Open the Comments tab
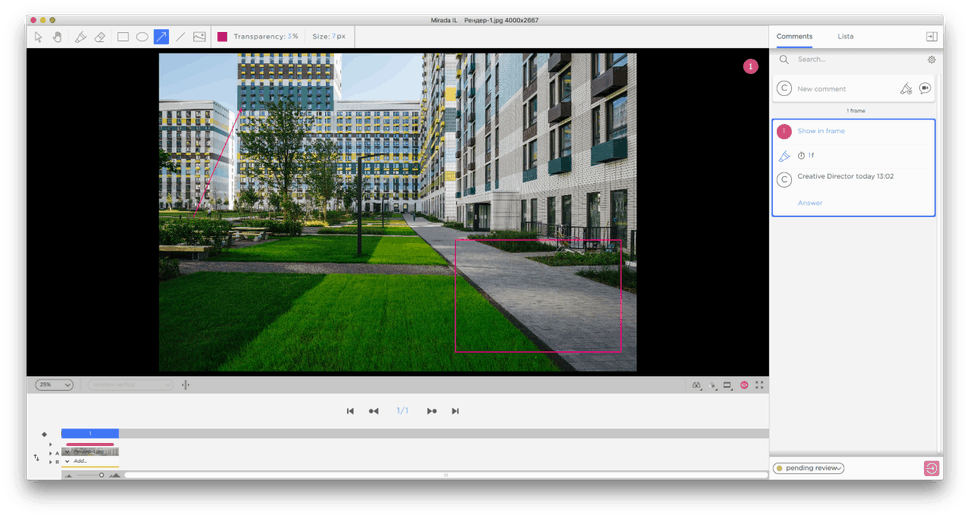970x518 pixels. click(x=794, y=36)
